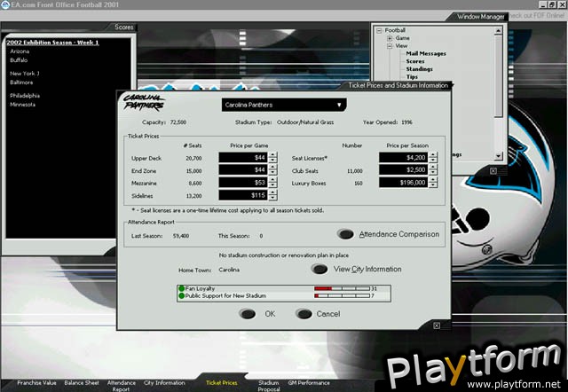The height and width of the screenshot is (392, 568).
Task: Select Arizona in the Scores list
Action: tap(20, 51)
